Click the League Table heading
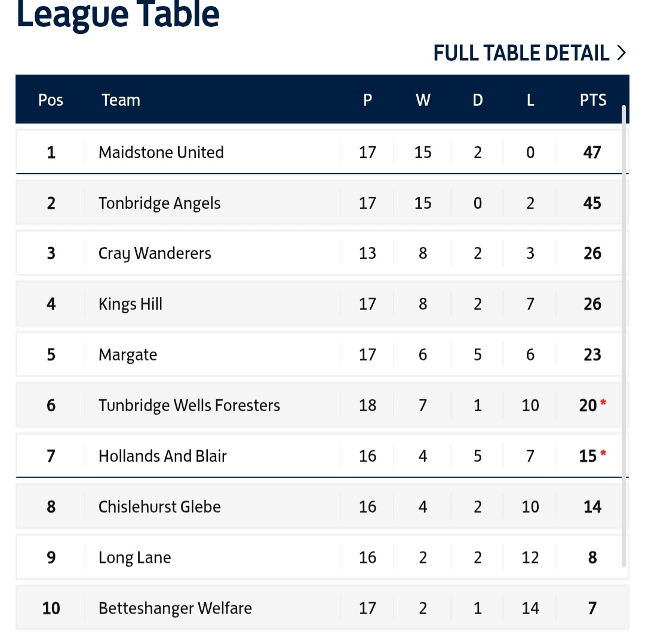This screenshot has width=645, height=644. 118,15
